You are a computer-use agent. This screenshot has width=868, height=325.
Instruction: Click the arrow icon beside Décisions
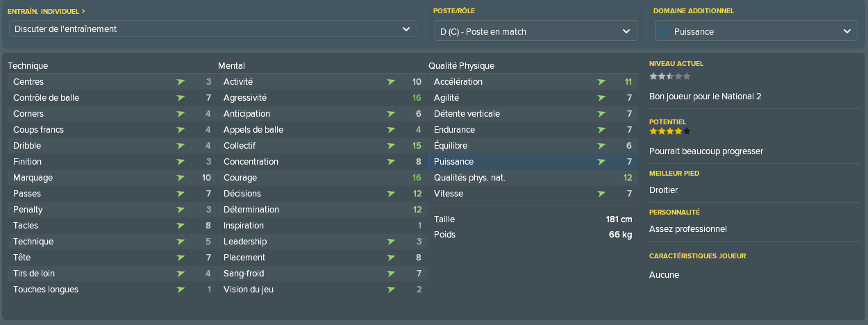[391, 194]
